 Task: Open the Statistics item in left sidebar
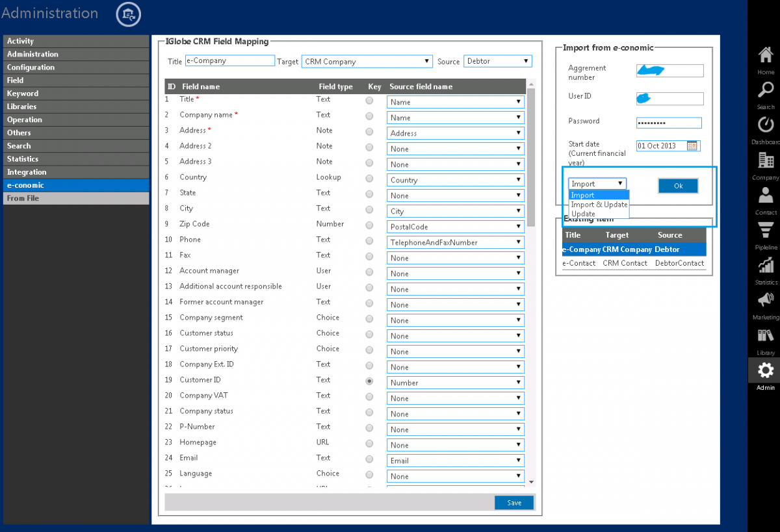coord(76,158)
